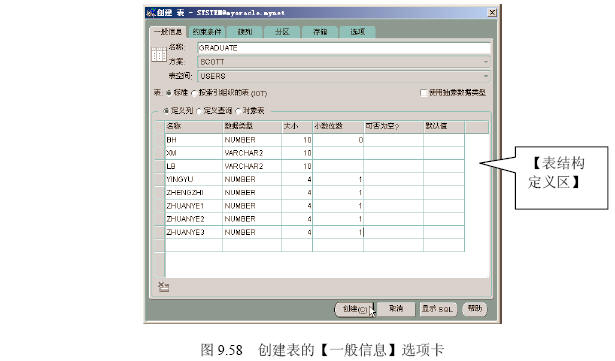Click the app icon in the dialog title bar
615x361 pixels.
click(x=151, y=13)
